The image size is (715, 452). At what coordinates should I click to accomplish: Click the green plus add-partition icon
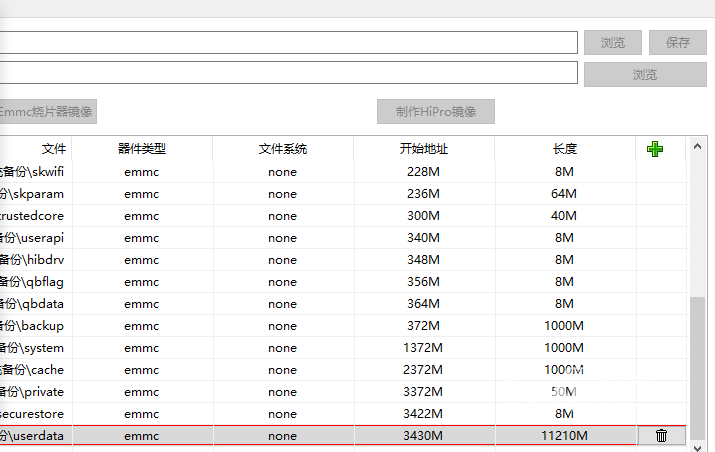(x=655, y=149)
